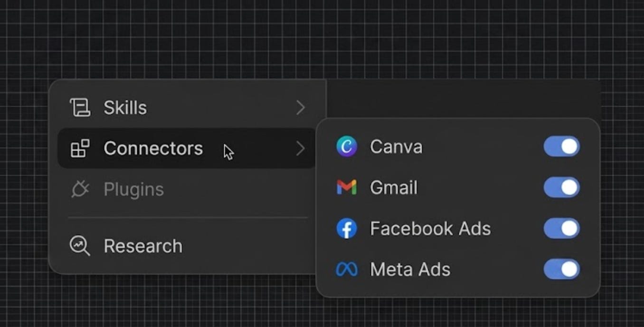Click the Skills scroll icon
Screen dimensions: 644x327
click(80, 107)
